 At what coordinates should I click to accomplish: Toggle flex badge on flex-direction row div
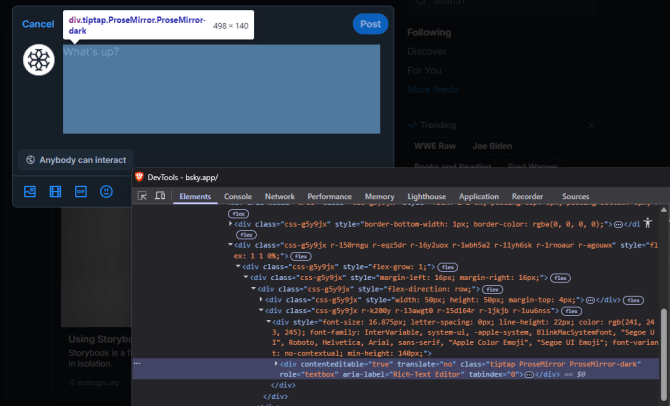(x=492, y=289)
